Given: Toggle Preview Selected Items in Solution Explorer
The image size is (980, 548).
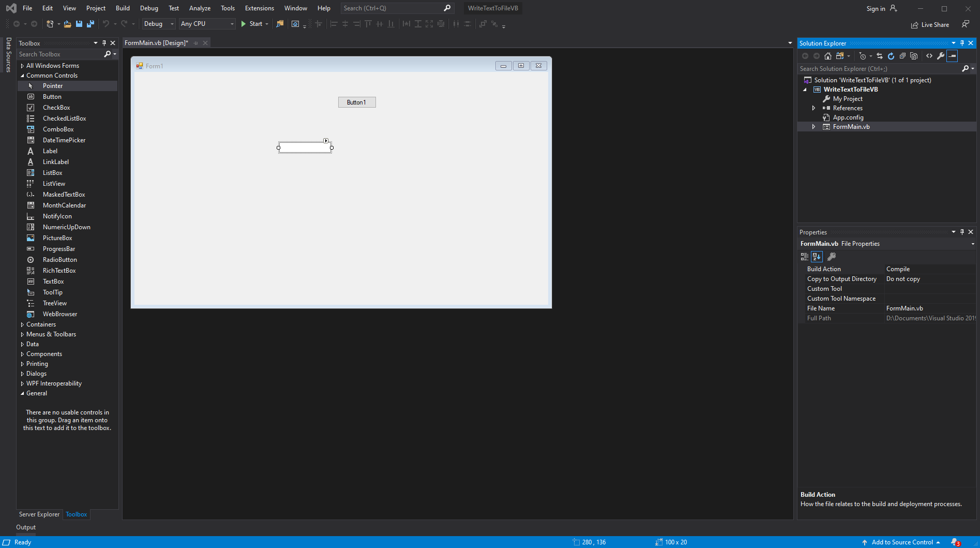Looking at the screenshot, I should coord(952,56).
